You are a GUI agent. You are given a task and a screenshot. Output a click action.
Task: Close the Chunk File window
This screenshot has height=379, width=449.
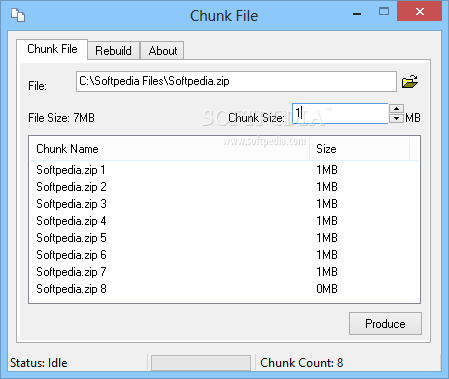419,12
